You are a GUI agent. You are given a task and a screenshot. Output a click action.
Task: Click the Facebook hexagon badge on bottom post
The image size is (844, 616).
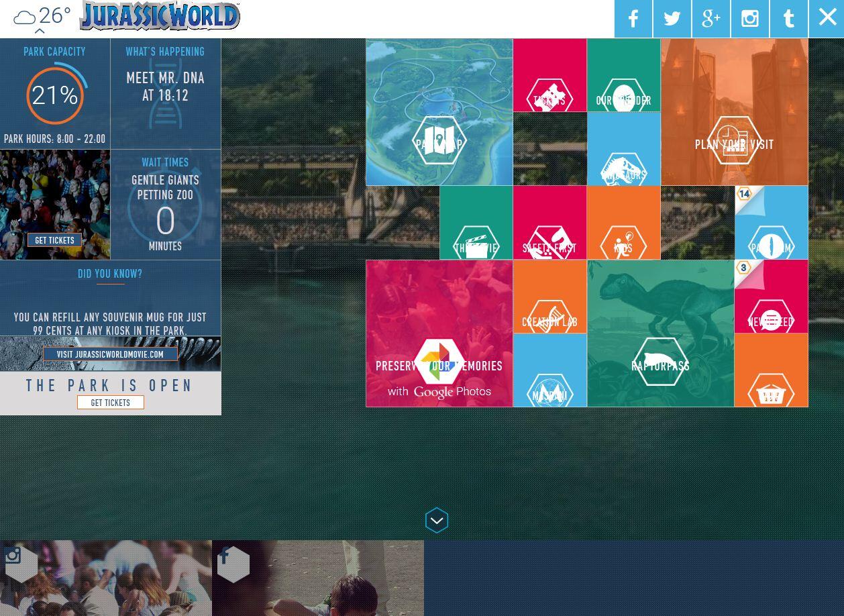(x=233, y=564)
